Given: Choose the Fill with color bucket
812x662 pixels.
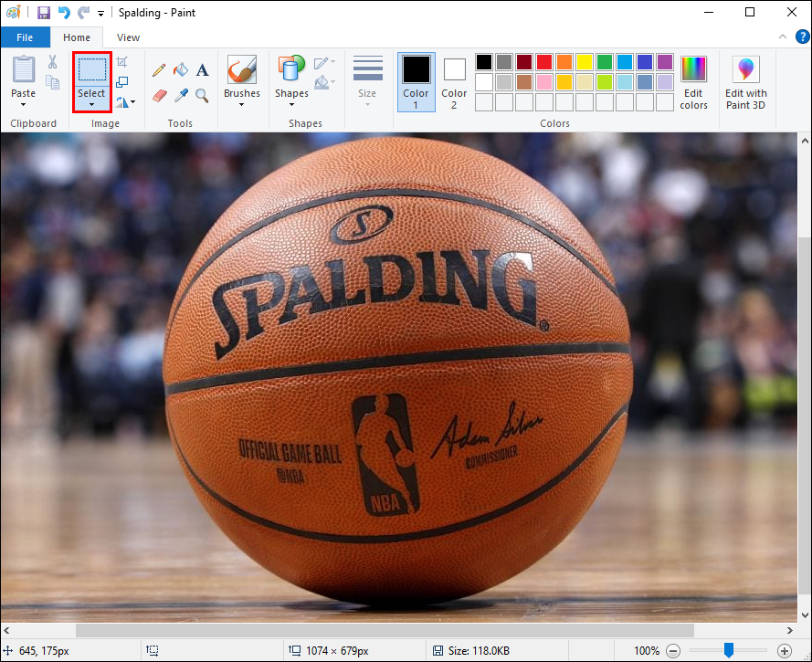Looking at the screenshot, I should coord(181,69).
